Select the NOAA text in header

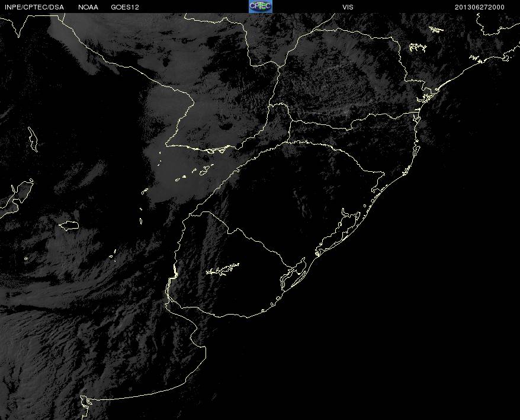[88, 7]
